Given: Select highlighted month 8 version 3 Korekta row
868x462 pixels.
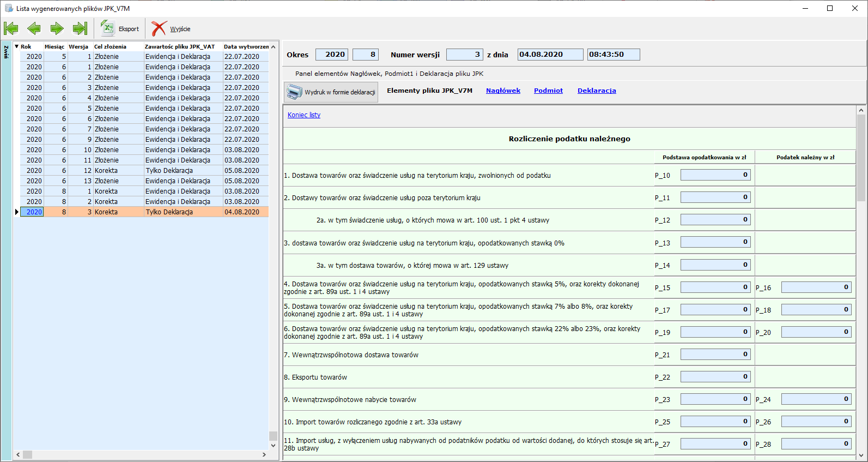Looking at the screenshot, I should (x=144, y=212).
